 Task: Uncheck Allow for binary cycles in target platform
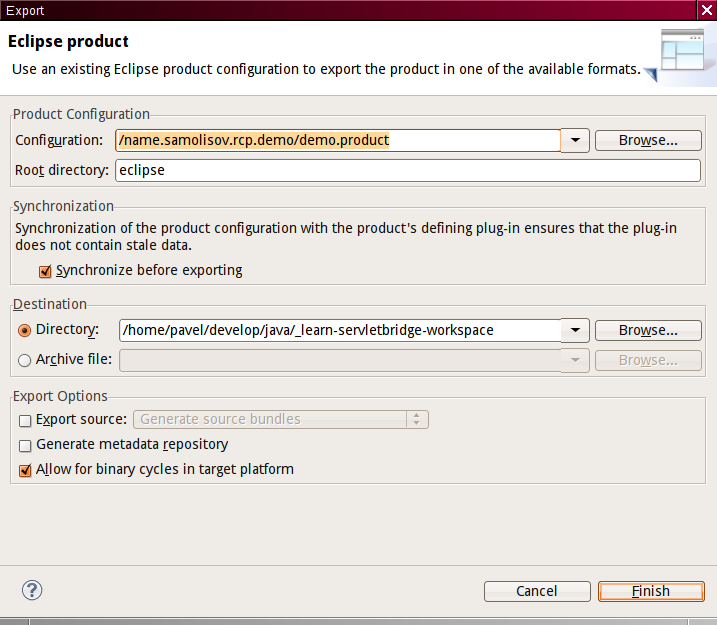[25, 470]
